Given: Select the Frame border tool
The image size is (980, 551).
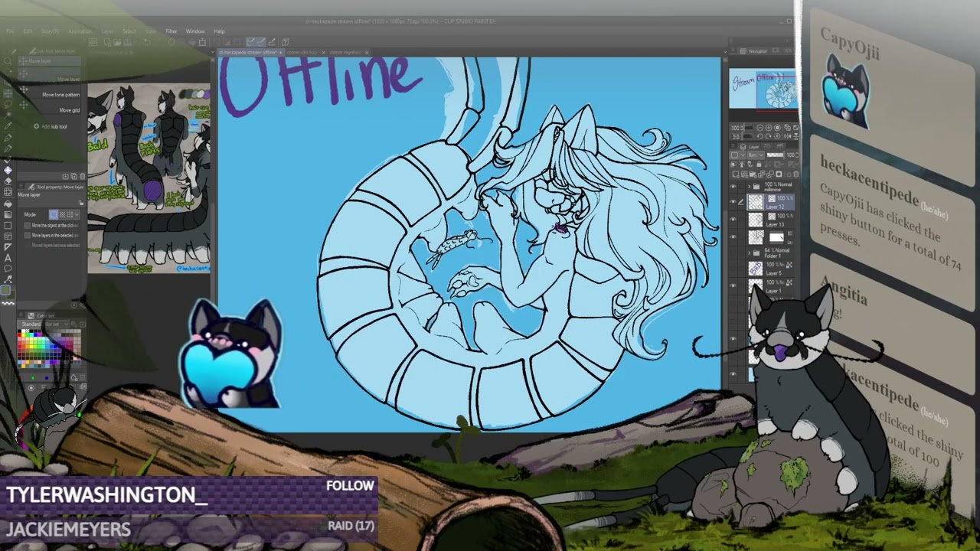Looking at the screenshot, I should pos(8,236).
